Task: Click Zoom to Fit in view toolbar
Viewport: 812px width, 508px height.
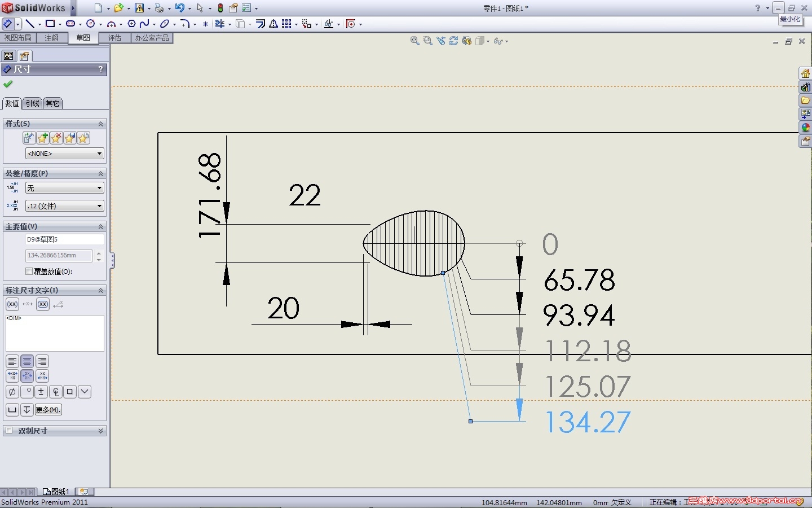Action: coord(414,41)
